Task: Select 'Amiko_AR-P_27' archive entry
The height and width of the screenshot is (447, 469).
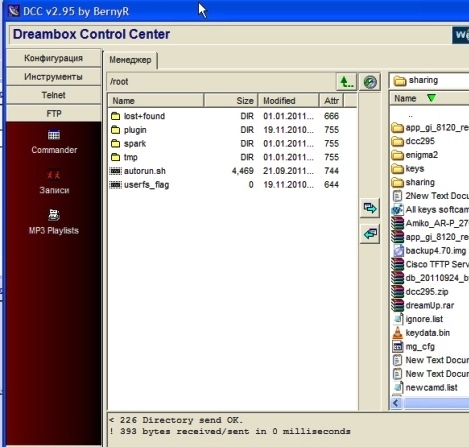Action: tap(430, 223)
